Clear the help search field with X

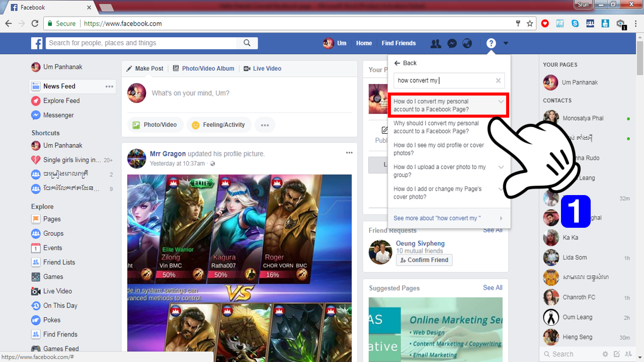[498, 80]
